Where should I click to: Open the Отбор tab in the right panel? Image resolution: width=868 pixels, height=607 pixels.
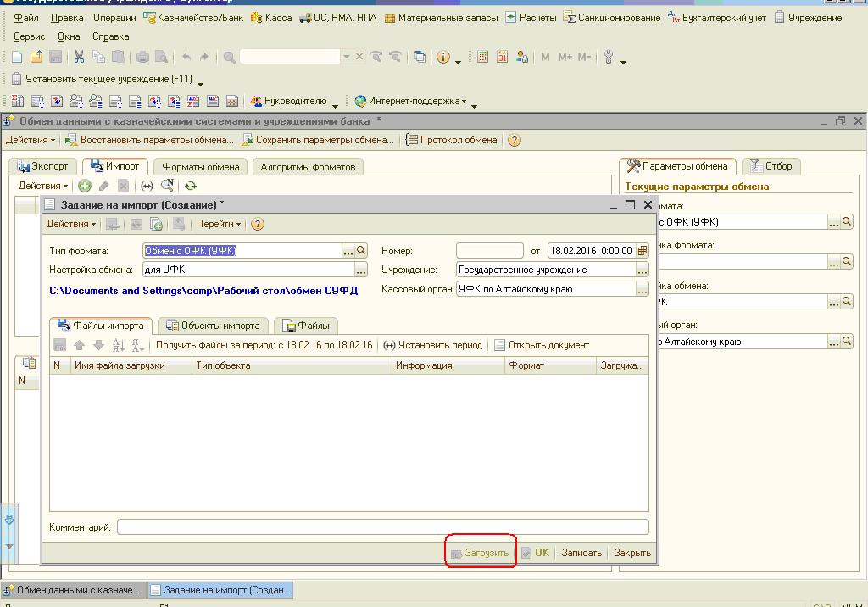click(x=771, y=166)
